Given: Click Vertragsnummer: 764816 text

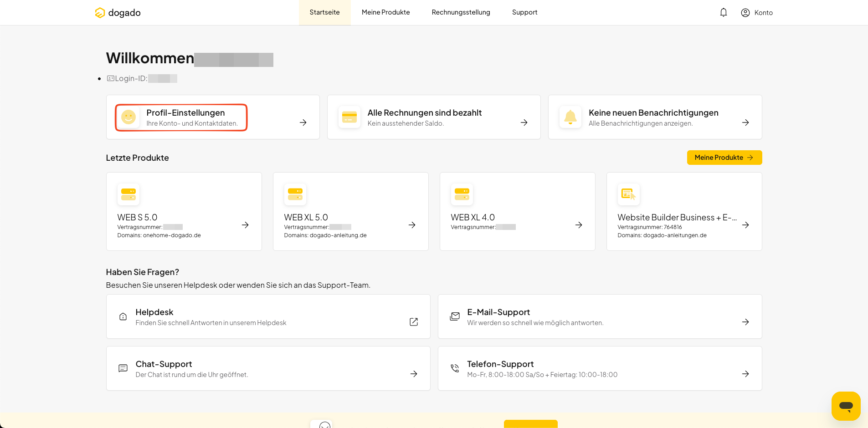Looking at the screenshot, I should tap(650, 227).
